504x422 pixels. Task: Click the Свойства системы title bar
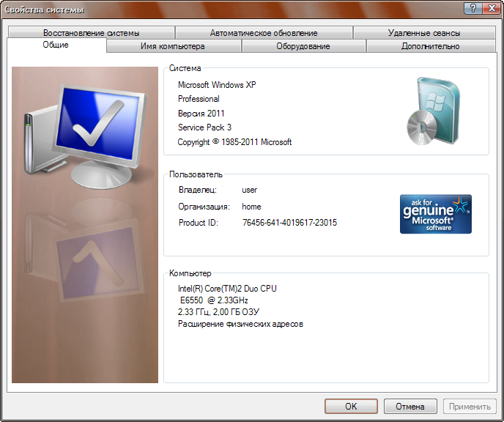[231, 9]
